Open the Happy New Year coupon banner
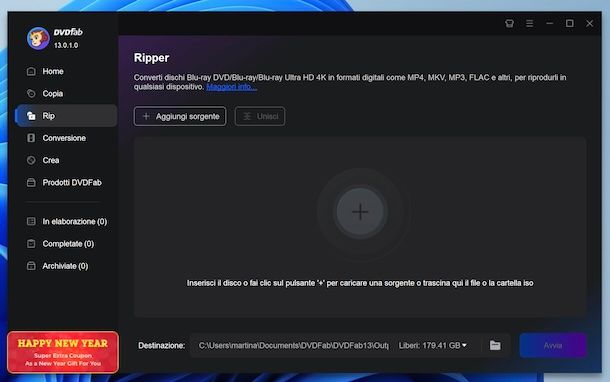The height and width of the screenshot is (382, 610). click(x=63, y=352)
